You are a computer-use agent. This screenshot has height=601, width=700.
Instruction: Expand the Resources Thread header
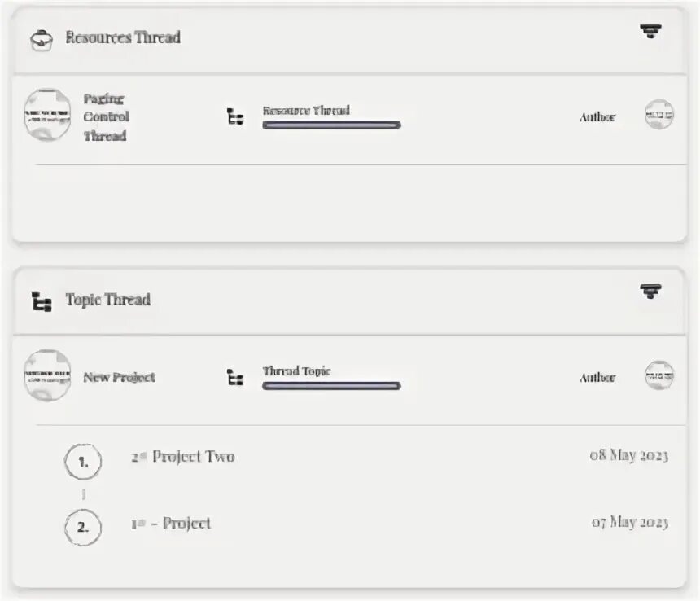(326, 38)
